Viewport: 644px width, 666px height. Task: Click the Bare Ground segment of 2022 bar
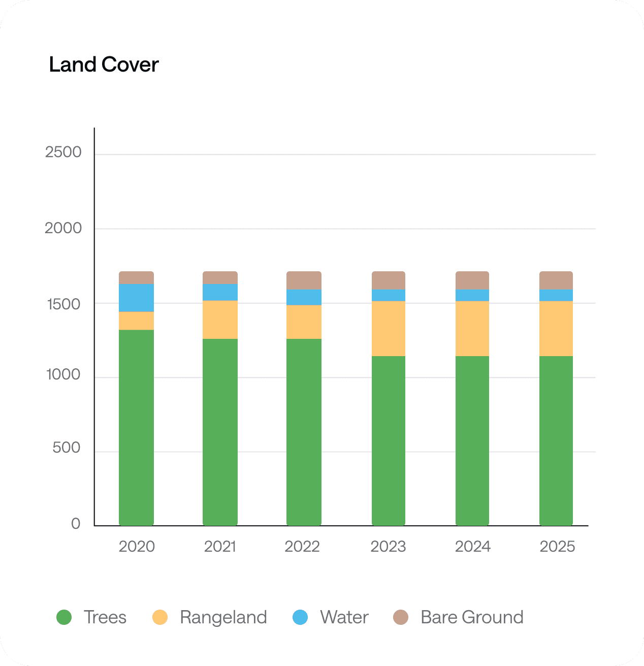pos(304,280)
